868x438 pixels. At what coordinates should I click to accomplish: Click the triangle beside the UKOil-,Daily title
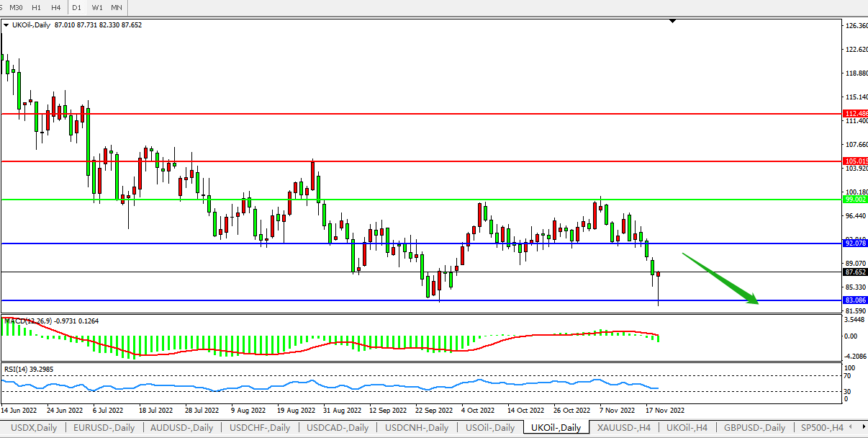[x=7, y=25]
